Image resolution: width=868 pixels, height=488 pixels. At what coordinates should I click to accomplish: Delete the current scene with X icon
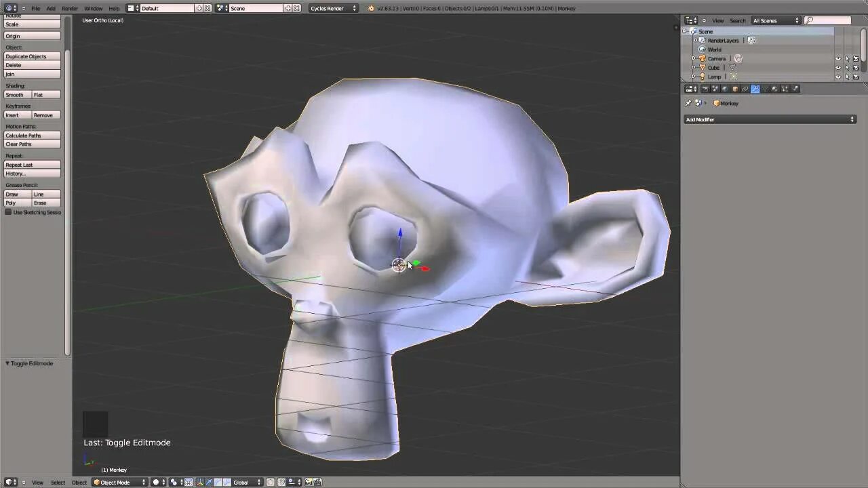coord(296,8)
